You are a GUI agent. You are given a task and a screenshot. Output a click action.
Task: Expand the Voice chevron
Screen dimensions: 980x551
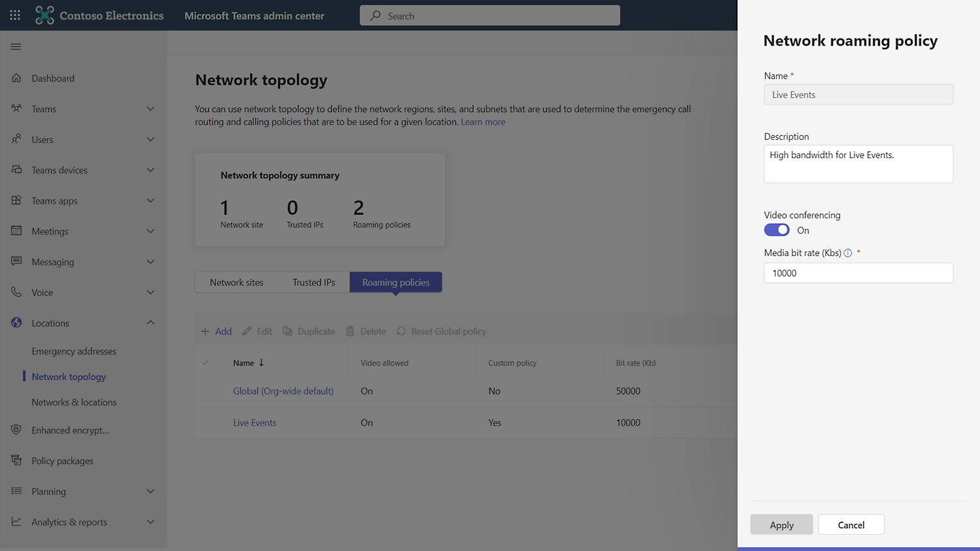click(150, 292)
